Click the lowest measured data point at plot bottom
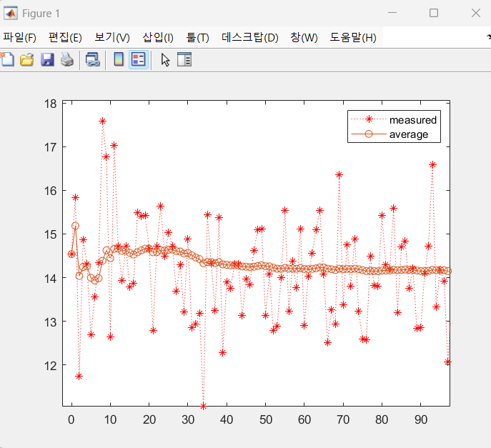The width and height of the screenshot is (491, 448). (203, 406)
